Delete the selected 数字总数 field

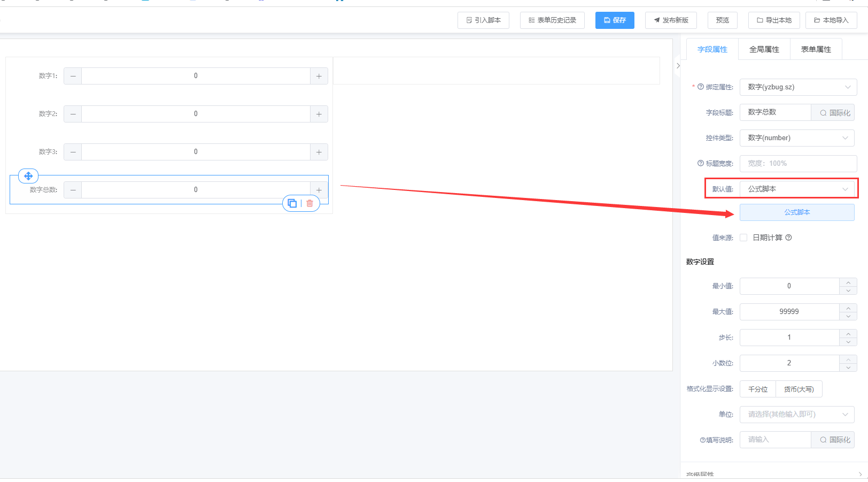coord(309,203)
